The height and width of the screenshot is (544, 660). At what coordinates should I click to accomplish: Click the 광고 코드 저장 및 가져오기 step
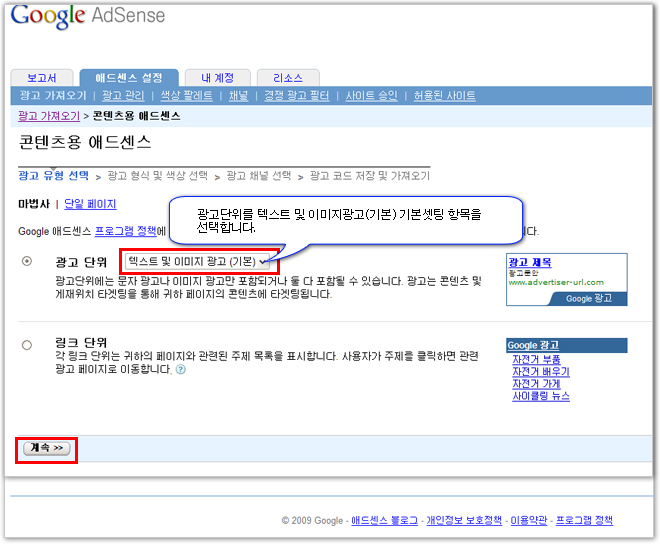tap(370, 176)
